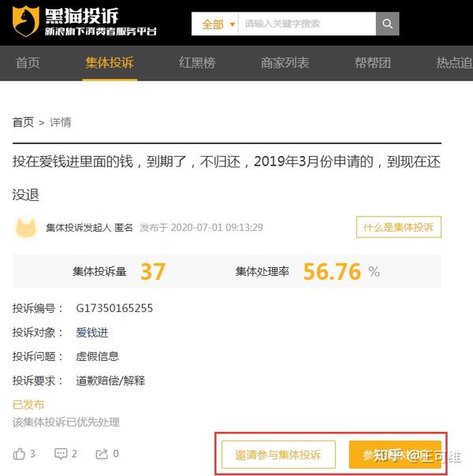
Task: Click the 什么是集体投诉 button
Action: [399, 227]
